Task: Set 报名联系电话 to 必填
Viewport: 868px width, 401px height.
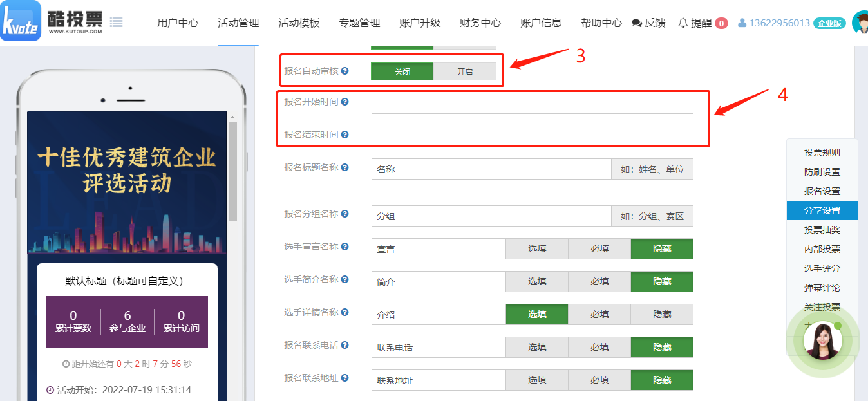Action: [599, 347]
